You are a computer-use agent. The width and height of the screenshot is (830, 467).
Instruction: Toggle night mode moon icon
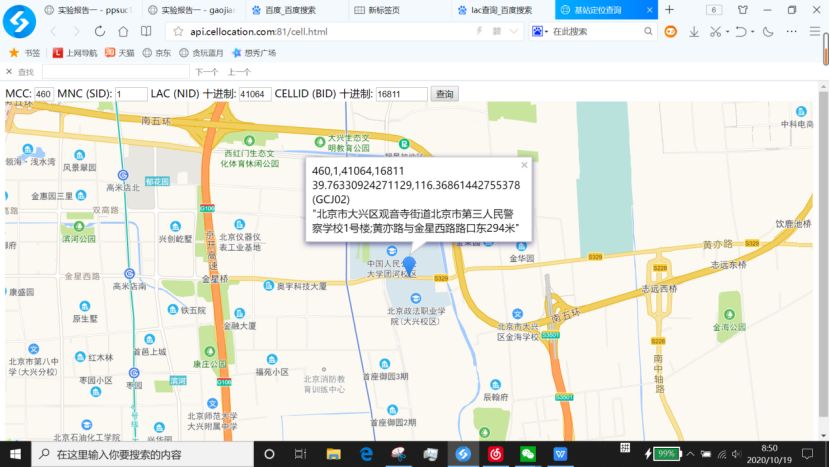pyautogui.click(x=768, y=32)
